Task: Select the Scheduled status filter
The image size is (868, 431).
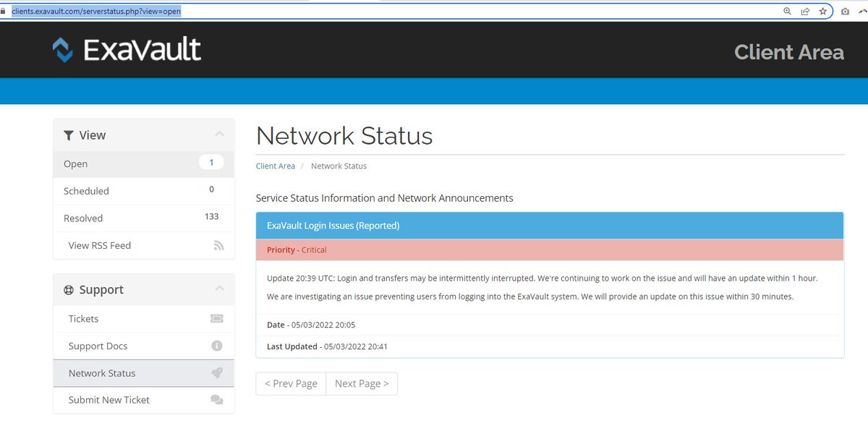Action: tap(144, 191)
